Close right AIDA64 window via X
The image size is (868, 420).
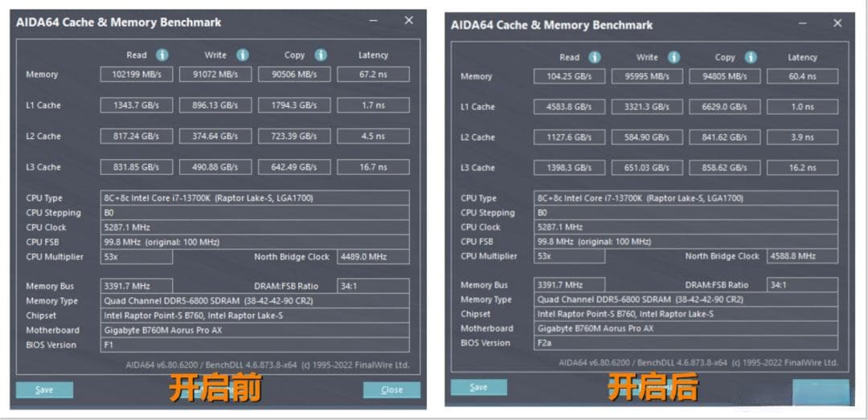tap(837, 23)
